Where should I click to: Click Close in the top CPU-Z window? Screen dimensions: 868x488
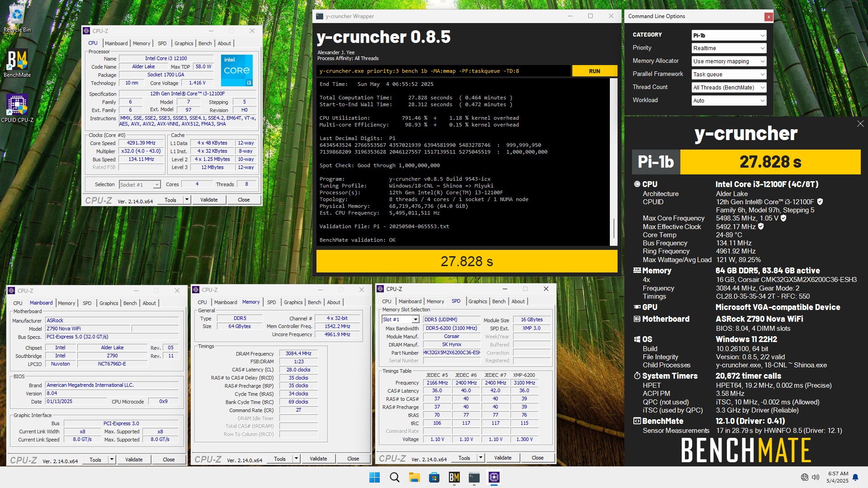(x=244, y=200)
